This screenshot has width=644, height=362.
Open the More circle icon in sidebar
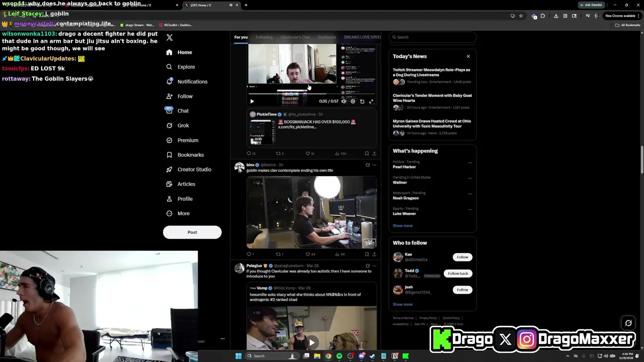(170, 213)
